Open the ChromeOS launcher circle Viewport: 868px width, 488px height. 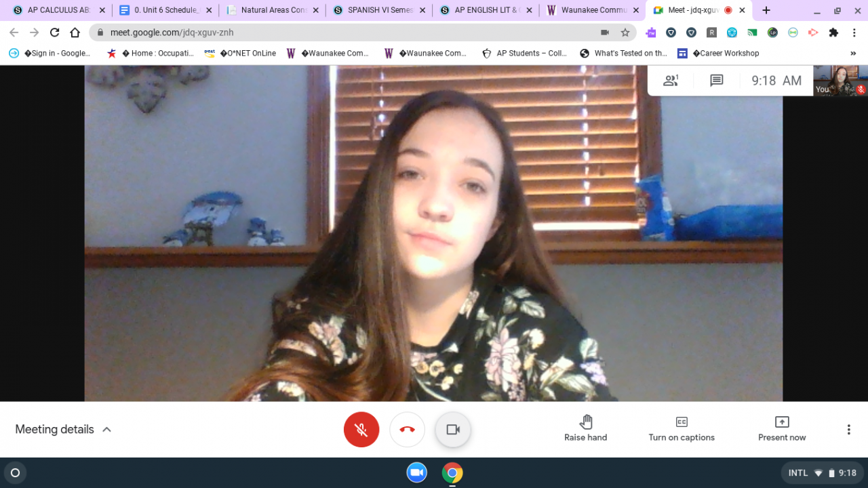(x=15, y=472)
